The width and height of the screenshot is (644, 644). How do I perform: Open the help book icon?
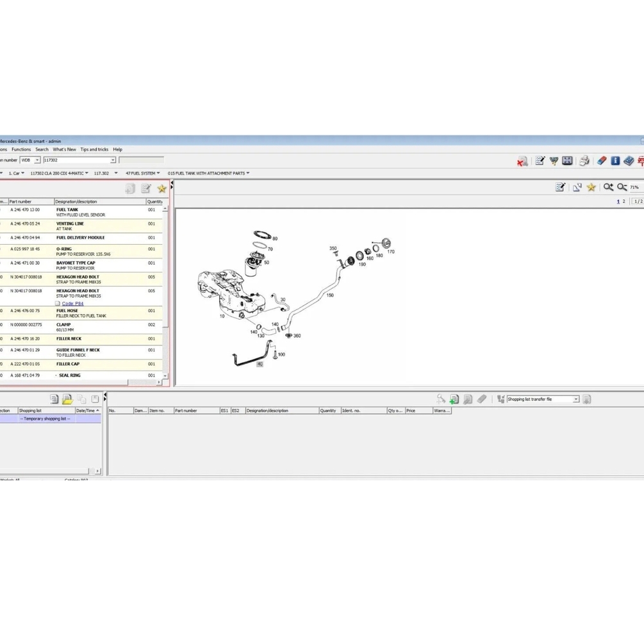click(x=629, y=161)
